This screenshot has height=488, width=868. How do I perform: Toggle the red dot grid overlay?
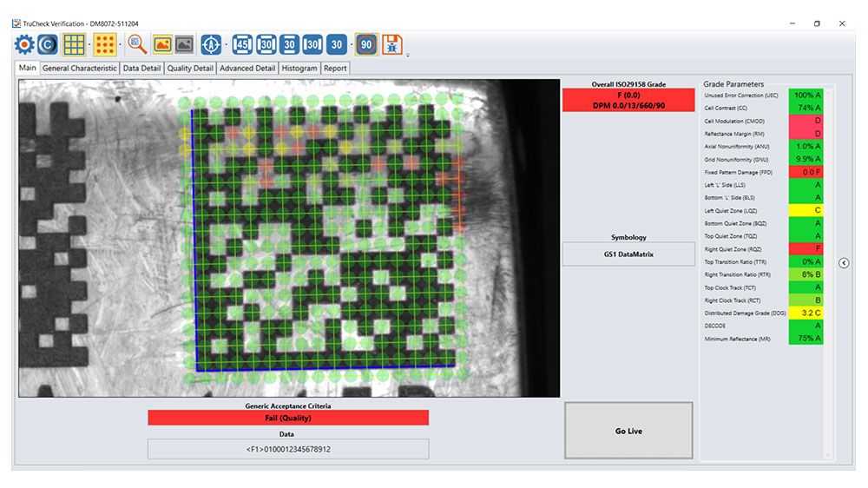pos(105,44)
